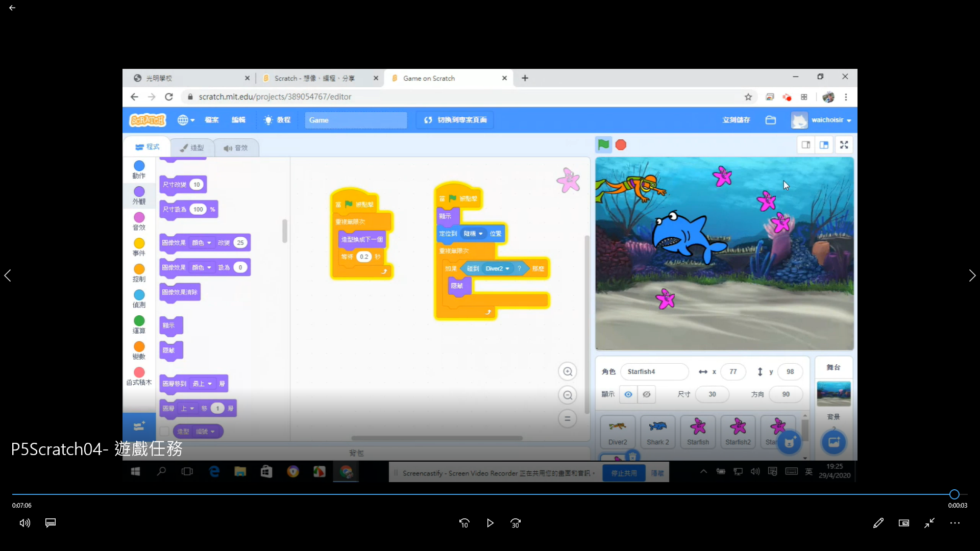Click the workspace horizontal scrollbar
This screenshot has height=551, width=980.
pyautogui.click(x=437, y=438)
